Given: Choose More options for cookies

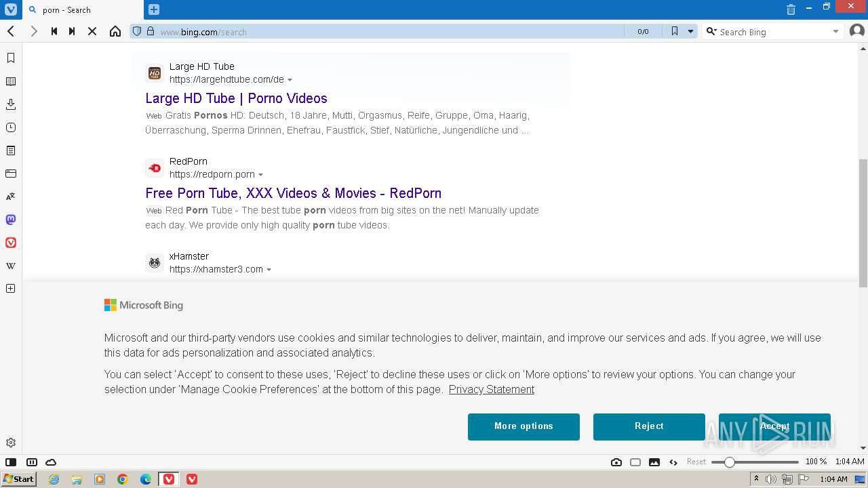Looking at the screenshot, I should coord(524,426).
